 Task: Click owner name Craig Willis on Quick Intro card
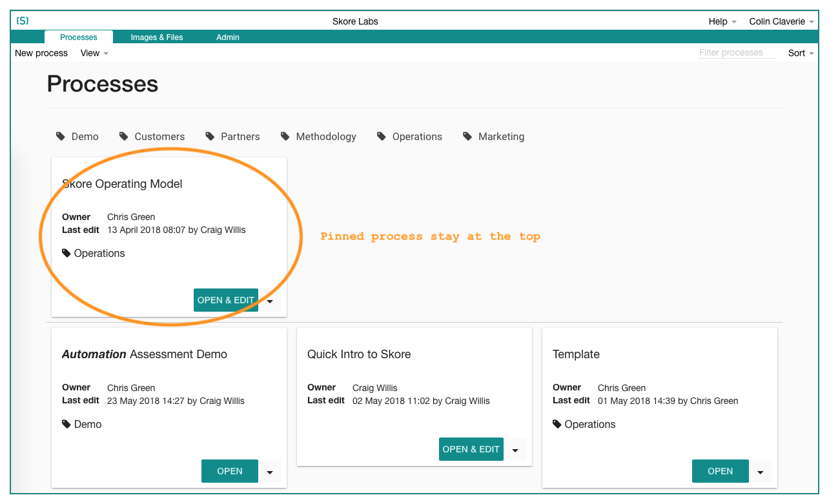(375, 388)
